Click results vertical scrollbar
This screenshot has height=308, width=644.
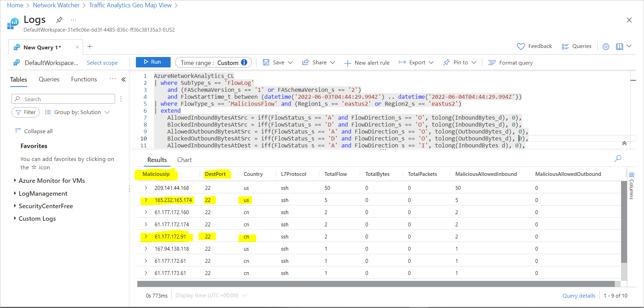pyautogui.click(x=624, y=222)
